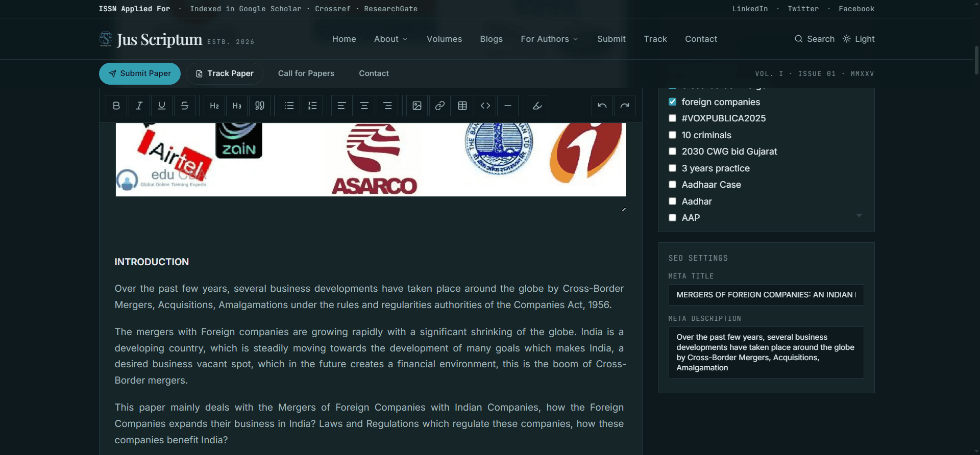The image size is (980, 455).
Task: Click the INTRODUCTION heading in the editor
Action: [x=152, y=262]
